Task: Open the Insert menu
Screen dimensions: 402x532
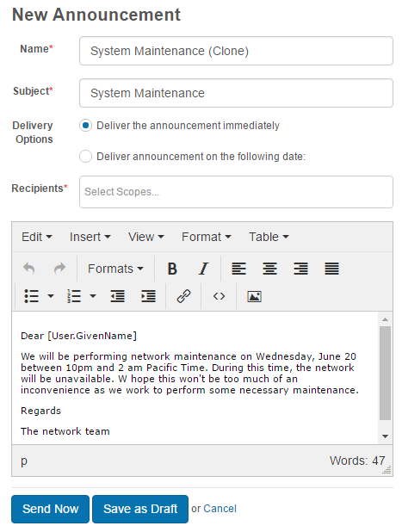Action: [x=90, y=237]
